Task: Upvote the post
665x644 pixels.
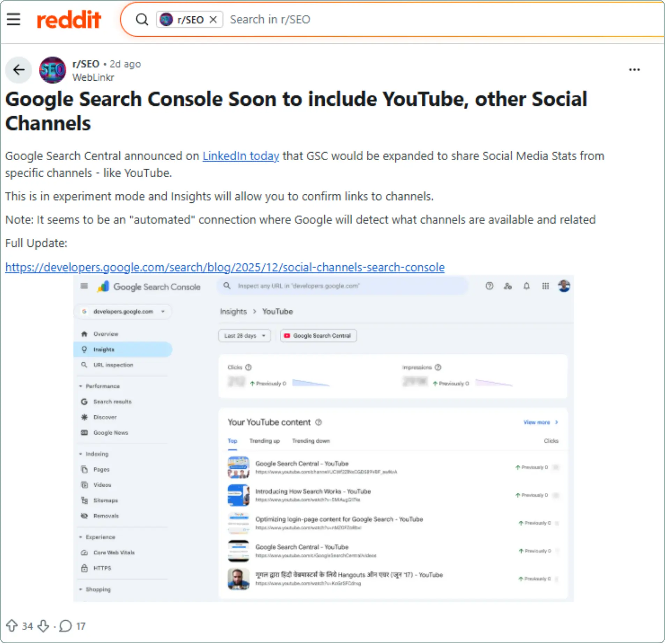Action: 13,626
